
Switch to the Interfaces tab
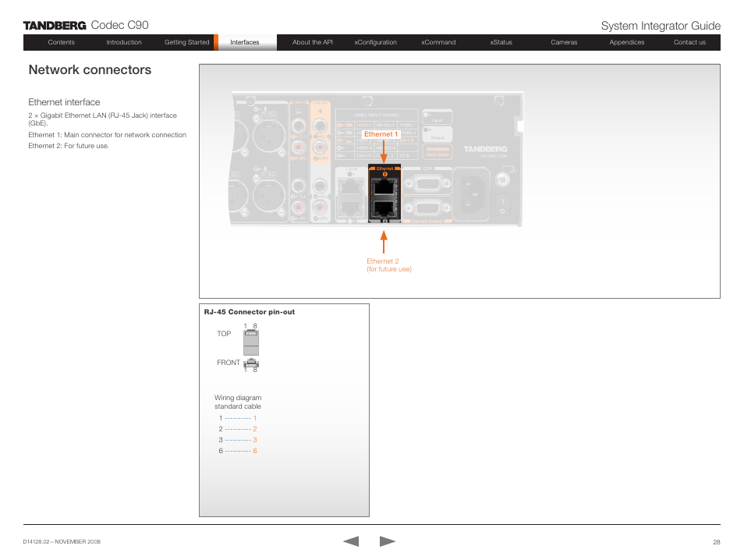pyautogui.click(x=245, y=42)
